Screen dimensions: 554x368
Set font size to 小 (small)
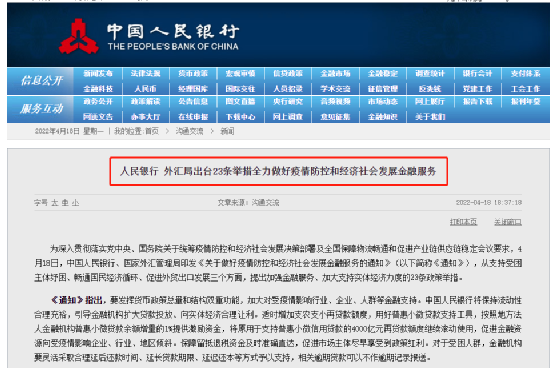pos(75,203)
